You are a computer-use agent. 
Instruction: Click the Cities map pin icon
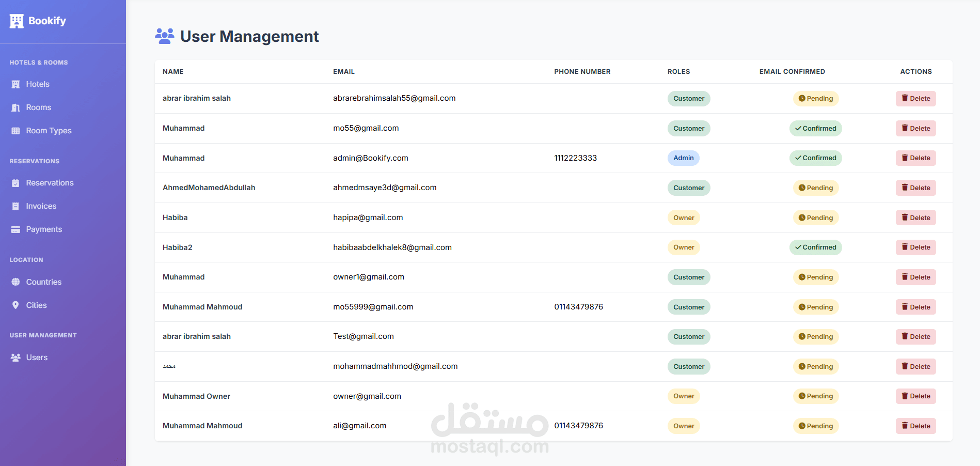pyautogui.click(x=15, y=305)
